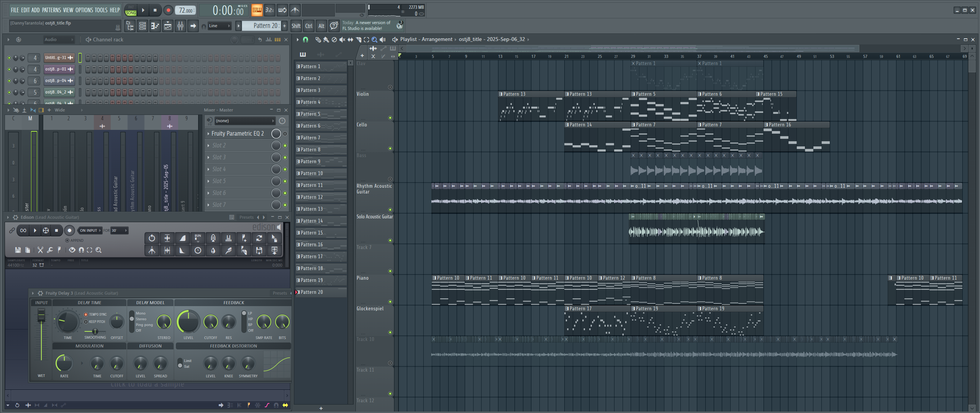Viewport: 980px width, 413px height.
Task: Click the scissors icon in Edison
Action: pos(40,250)
